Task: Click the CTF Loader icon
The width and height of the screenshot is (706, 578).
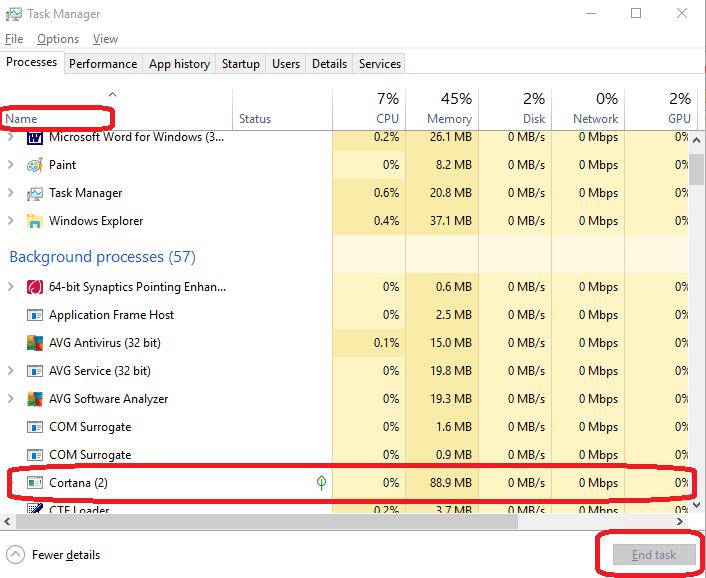Action: [35, 509]
